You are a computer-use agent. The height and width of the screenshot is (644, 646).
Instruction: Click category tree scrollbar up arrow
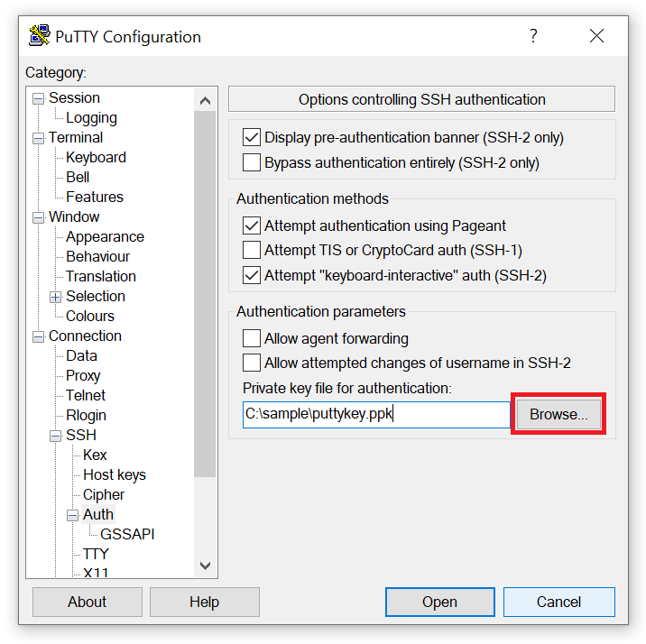(205, 101)
